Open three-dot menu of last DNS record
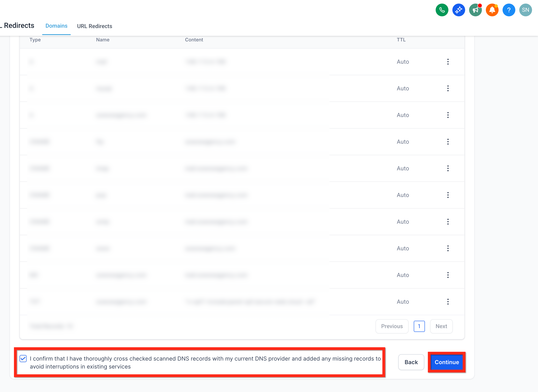The width and height of the screenshot is (538, 392). tap(448, 302)
